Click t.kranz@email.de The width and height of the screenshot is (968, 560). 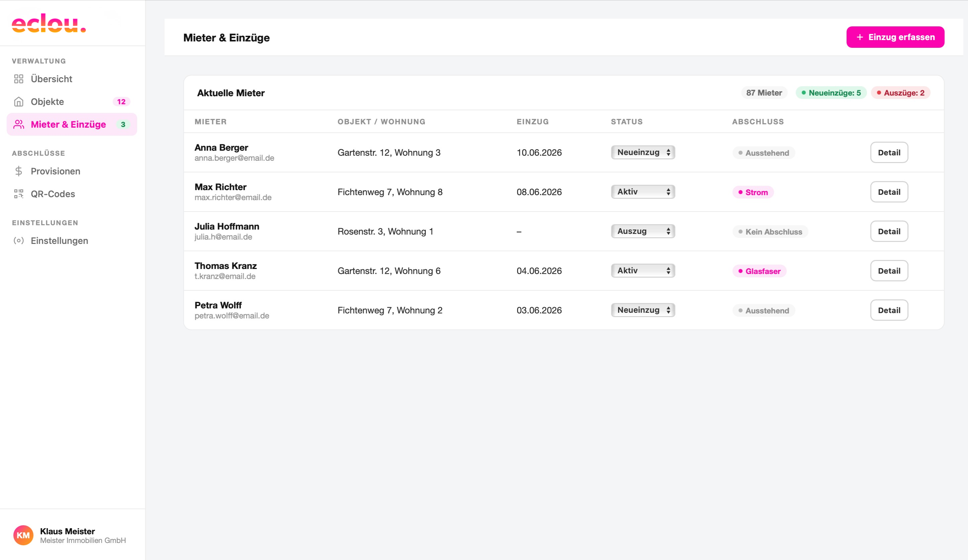(x=225, y=276)
